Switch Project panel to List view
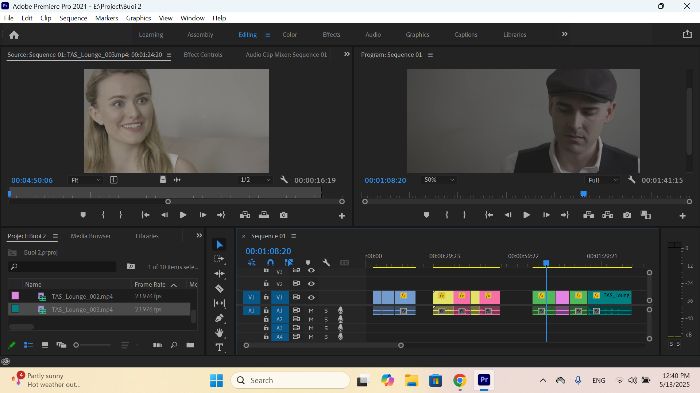This screenshot has width=700, height=393. click(x=28, y=345)
